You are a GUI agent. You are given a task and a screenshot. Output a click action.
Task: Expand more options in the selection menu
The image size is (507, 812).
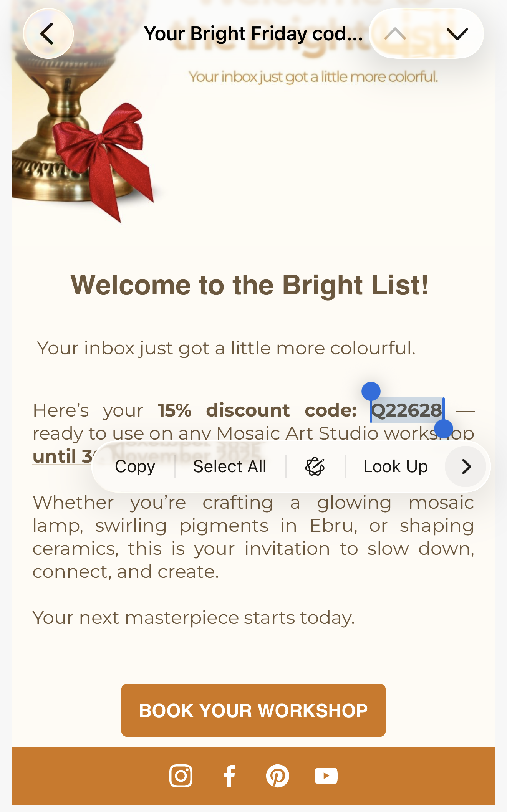[x=466, y=466]
